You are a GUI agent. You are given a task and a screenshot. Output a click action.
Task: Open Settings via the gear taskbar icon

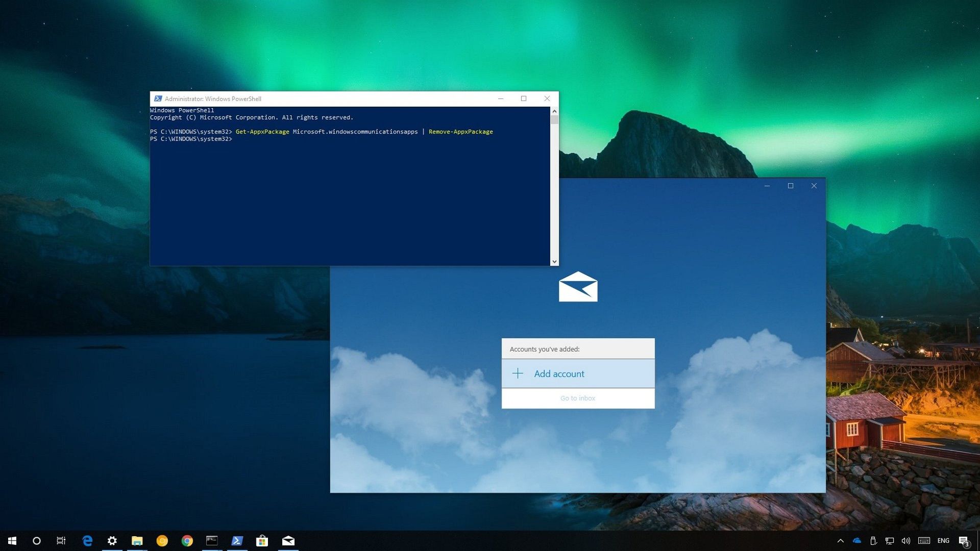112,540
